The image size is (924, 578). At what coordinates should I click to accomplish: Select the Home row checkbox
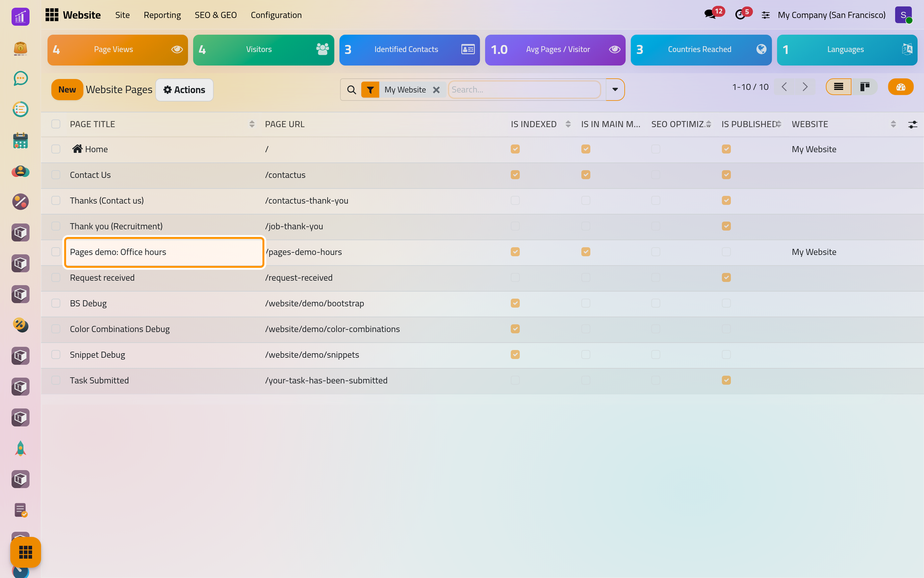coord(56,149)
